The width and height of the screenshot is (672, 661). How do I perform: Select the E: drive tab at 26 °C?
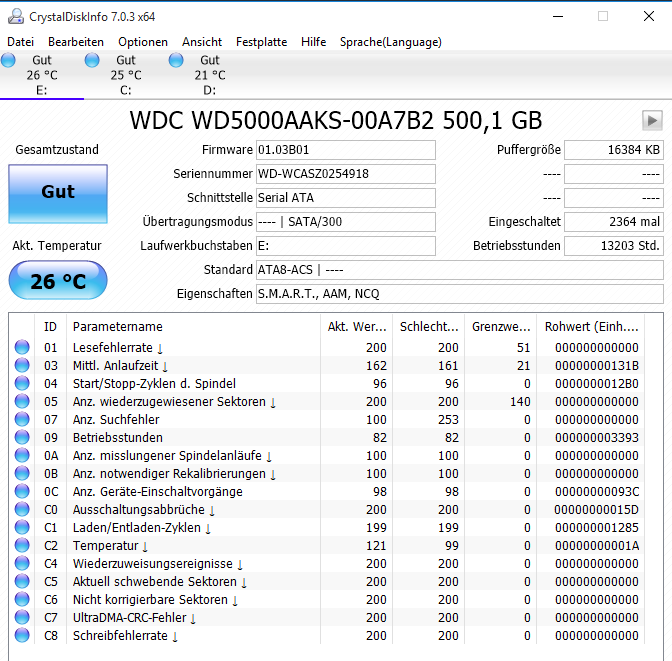(x=42, y=75)
